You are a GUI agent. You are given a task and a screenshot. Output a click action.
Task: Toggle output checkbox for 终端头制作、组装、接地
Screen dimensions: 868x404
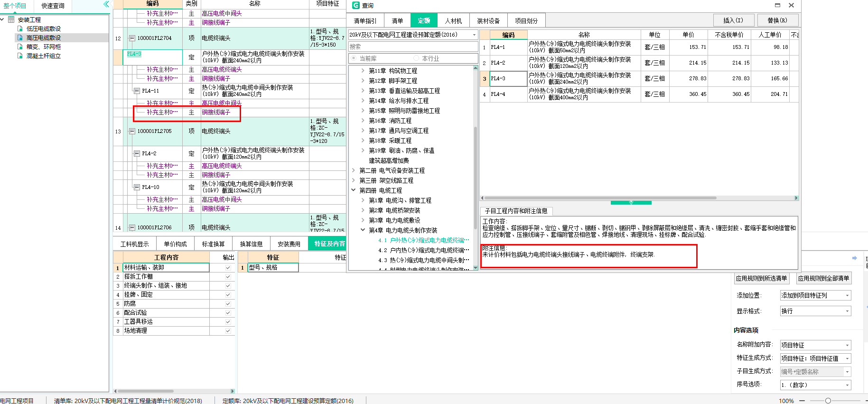click(228, 286)
